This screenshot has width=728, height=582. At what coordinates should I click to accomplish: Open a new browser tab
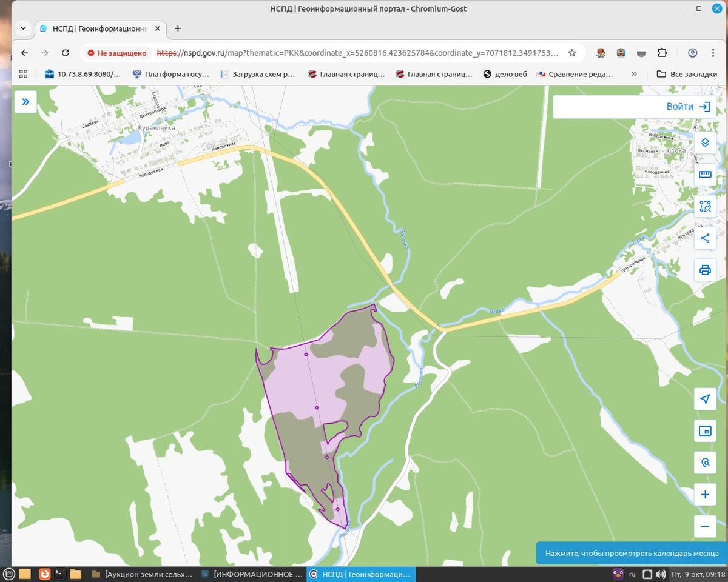tap(178, 28)
